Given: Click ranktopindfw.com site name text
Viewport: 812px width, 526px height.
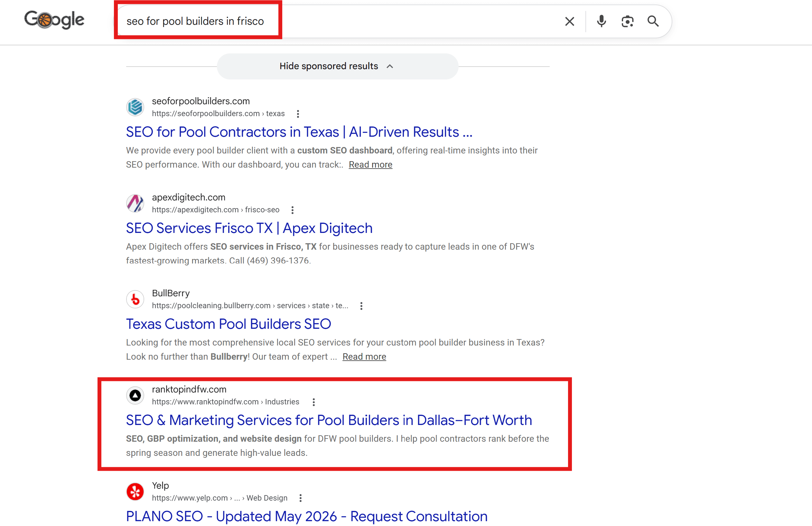Looking at the screenshot, I should tap(189, 389).
